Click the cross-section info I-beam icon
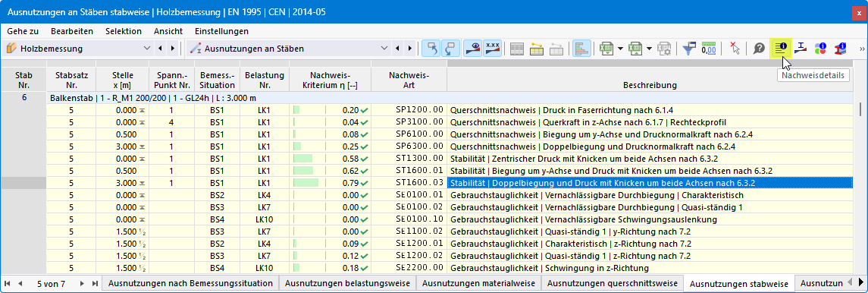868x293 pixels. (840, 49)
